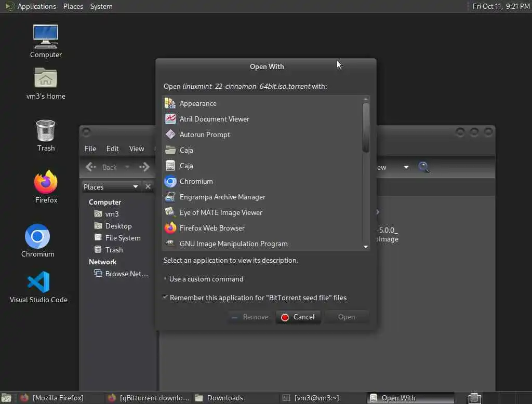
Task: Click the Remove button
Action: pyautogui.click(x=250, y=317)
